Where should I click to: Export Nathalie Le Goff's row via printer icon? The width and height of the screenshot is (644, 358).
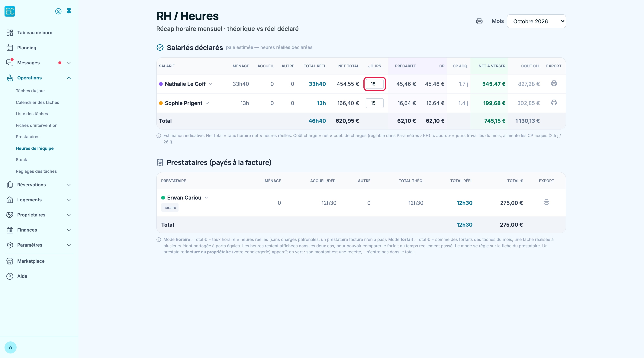point(554,83)
